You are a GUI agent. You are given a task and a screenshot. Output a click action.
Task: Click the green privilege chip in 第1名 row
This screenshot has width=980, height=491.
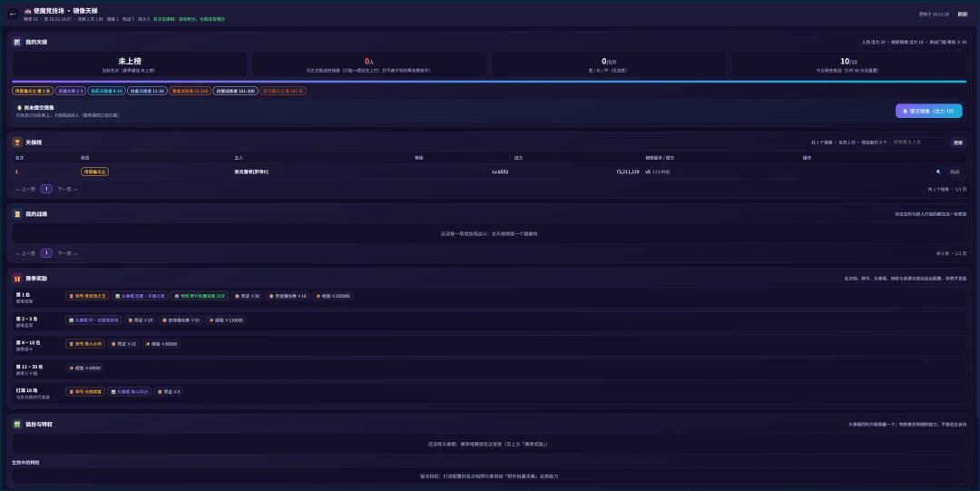200,296
